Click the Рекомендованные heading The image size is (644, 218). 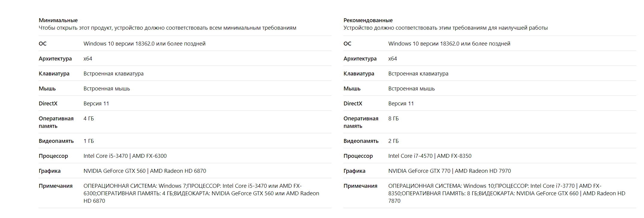tap(368, 20)
